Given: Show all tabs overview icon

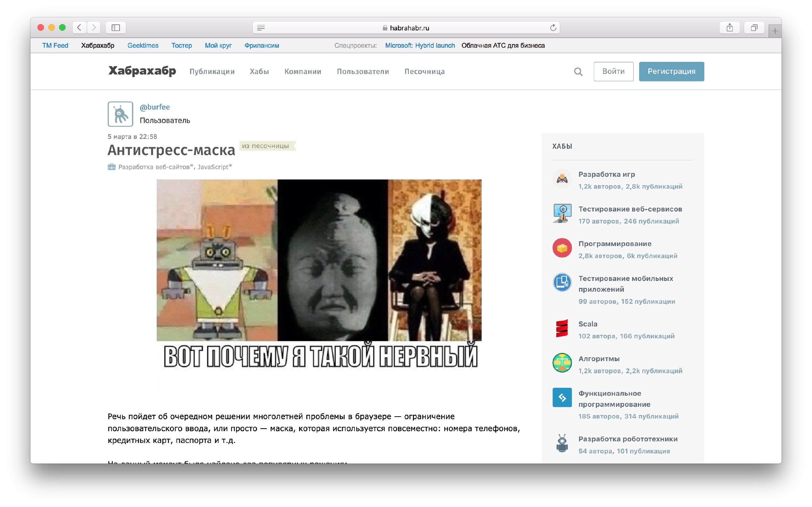Looking at the screenshot, I should click(754, 28).
